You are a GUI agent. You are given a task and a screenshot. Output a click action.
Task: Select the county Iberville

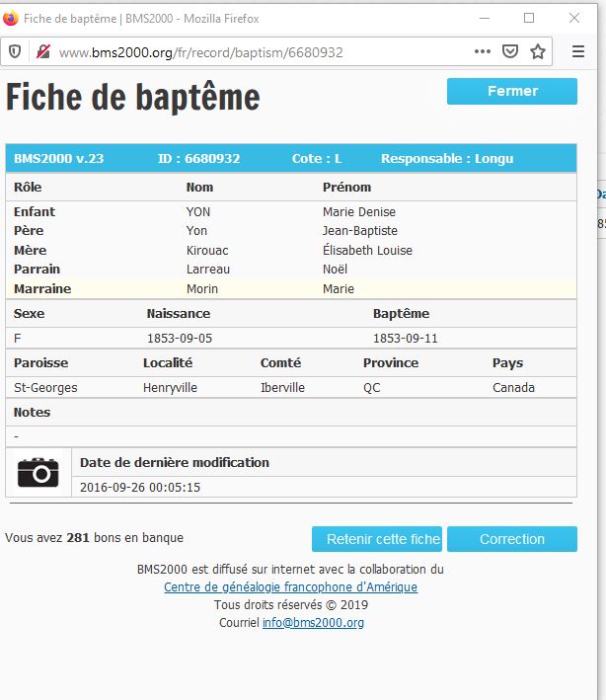[282, 387]
